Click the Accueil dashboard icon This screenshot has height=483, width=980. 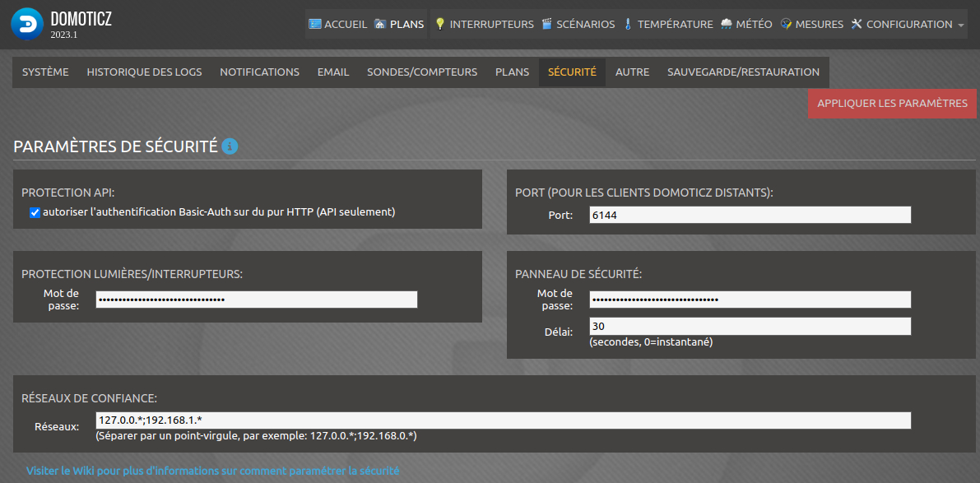pos(315,24)
